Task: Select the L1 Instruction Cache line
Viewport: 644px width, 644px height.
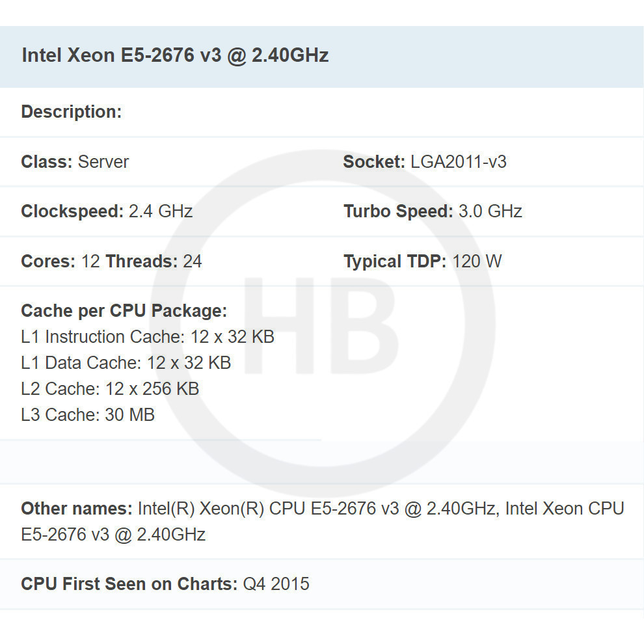Action: [x=147, y=337]
